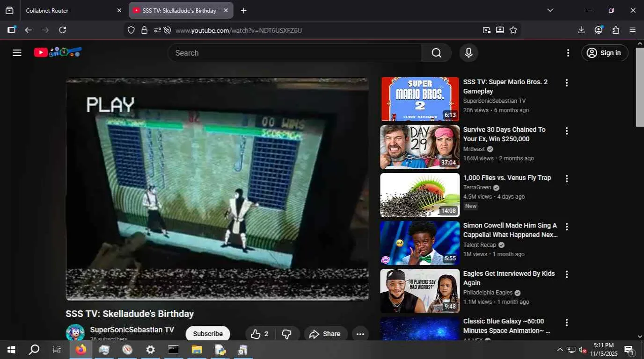Open Classic Blue Galaxy video title
This screenshot has height=359, width=644.
(x=507, y=326)
